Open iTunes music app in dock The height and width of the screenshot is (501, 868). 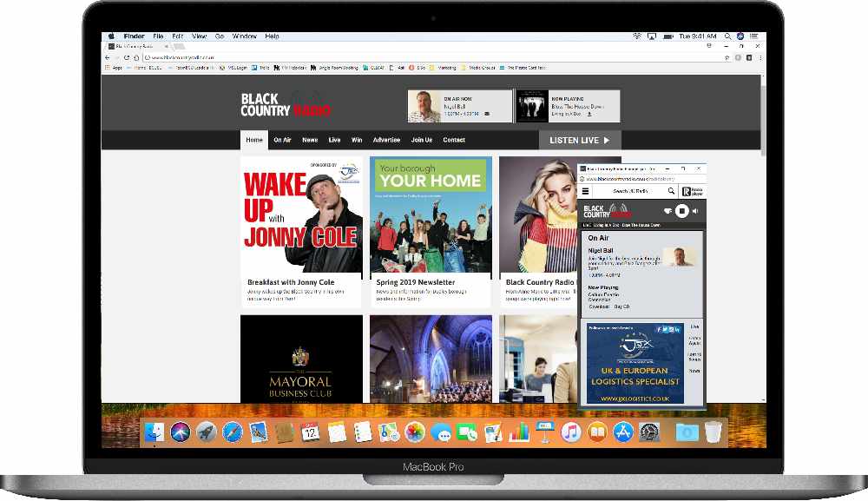tap(571, 432)
